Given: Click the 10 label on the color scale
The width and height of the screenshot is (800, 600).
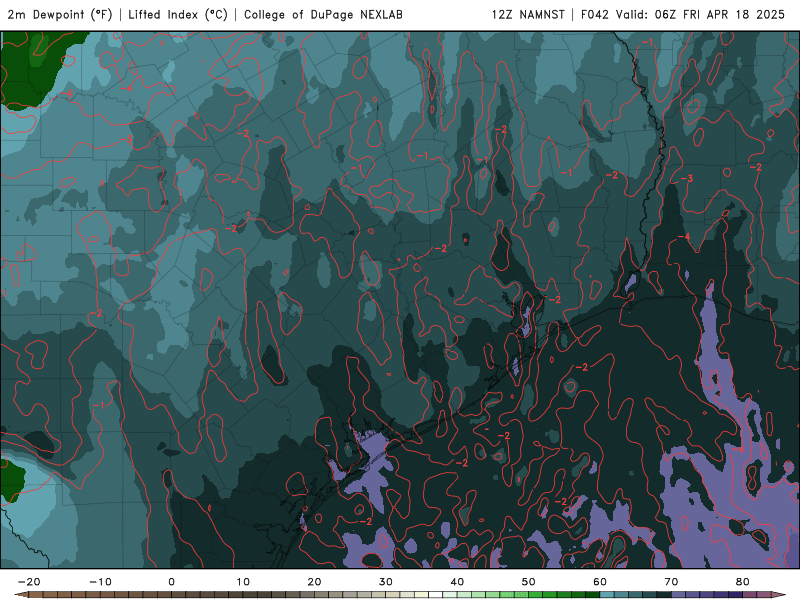Looking at the screenshot, I should 243,582.
